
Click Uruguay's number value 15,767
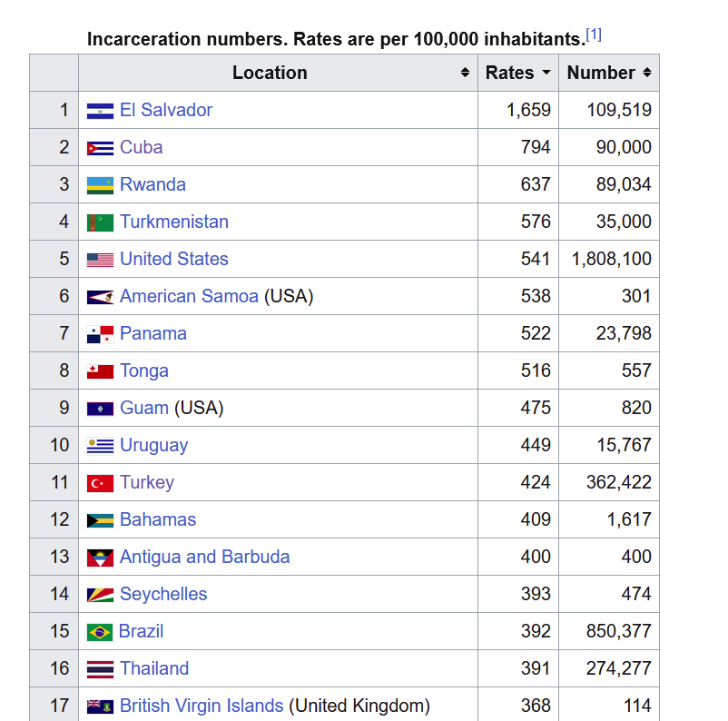point(624,445)
